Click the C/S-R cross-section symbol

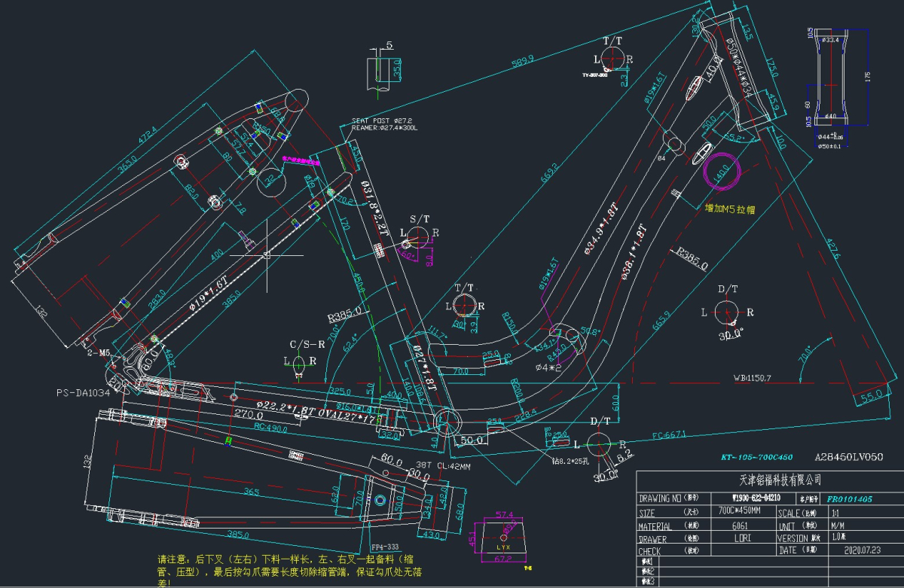[298, 361]
